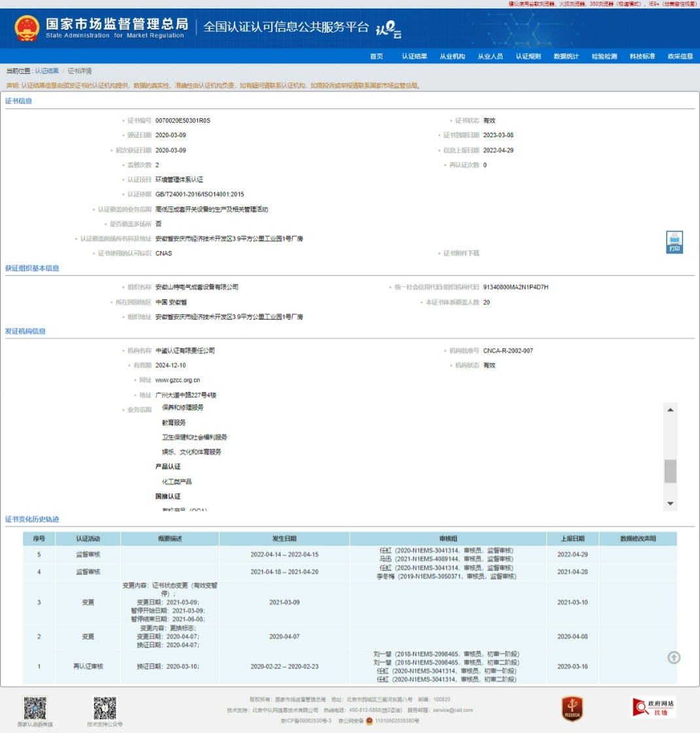700x733 pixels.
Task: Open the www.gzcc.org.cn website address
Action: point(178,380)
